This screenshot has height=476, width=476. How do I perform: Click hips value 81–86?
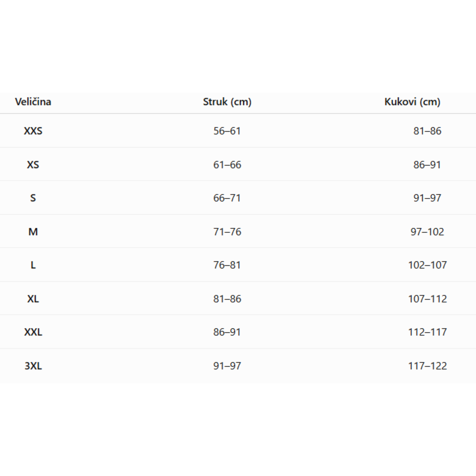click(x=427, y=131)
